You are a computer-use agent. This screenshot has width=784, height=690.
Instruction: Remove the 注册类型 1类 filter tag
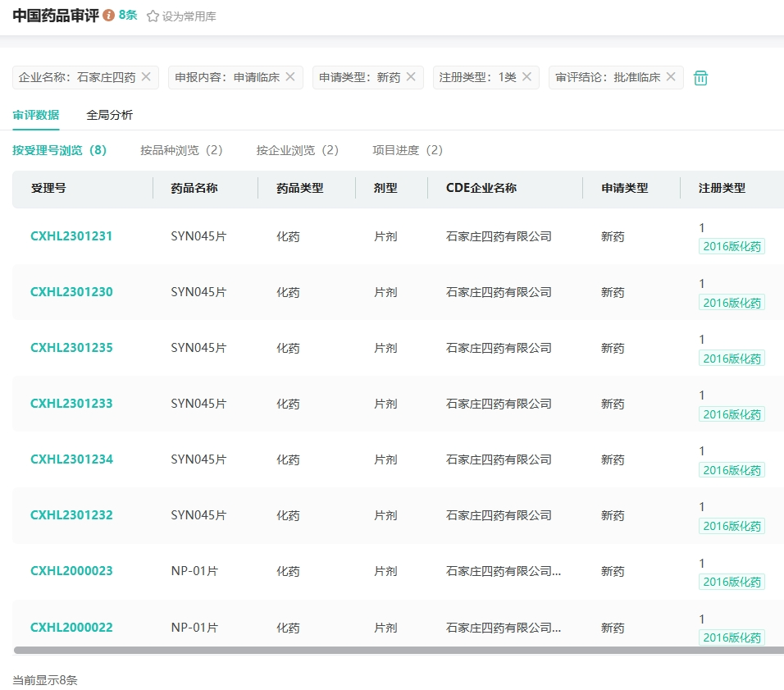click(527, 77)
